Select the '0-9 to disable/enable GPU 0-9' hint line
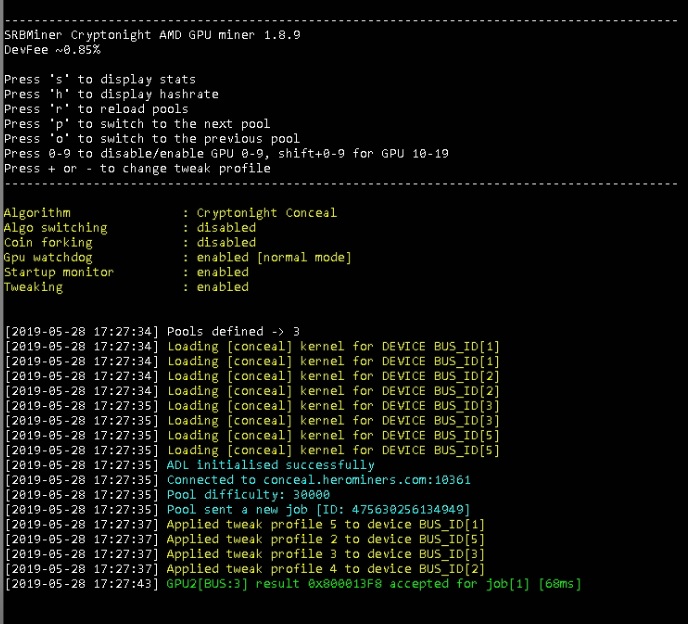Viewport: 688px width, 624px height. [x=226, y=154]
